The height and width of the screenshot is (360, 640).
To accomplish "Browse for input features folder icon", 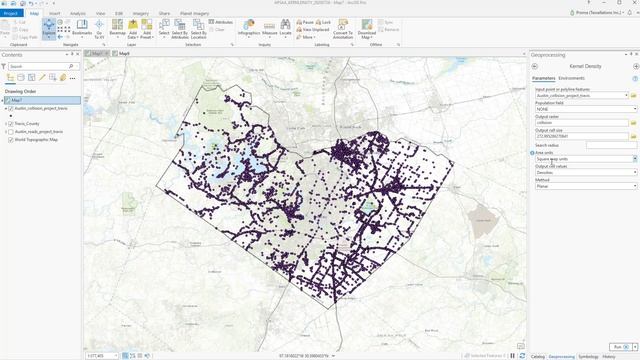I will point(633,96).
